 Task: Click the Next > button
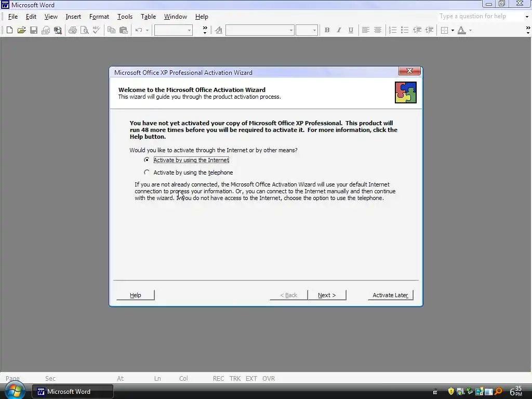(327, 295)
